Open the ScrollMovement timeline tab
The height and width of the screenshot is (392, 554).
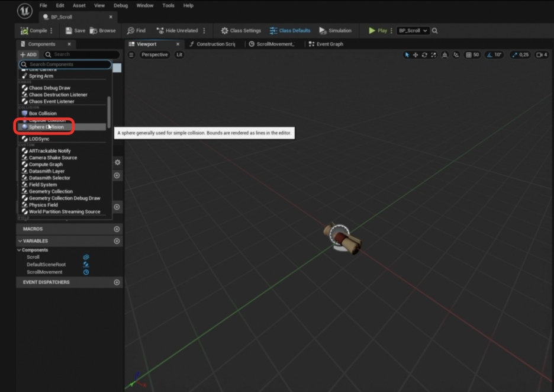click(271, 44)
